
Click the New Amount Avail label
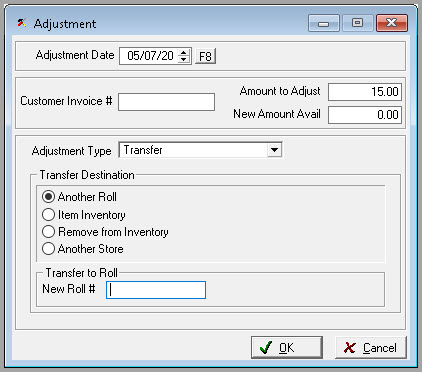pos(277,114)
